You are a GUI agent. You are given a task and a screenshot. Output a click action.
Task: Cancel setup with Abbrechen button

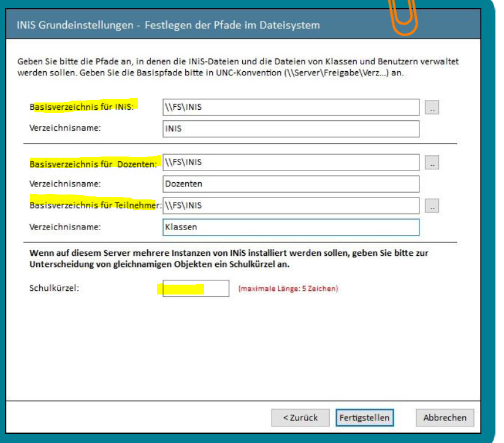[x=445, y=418]
